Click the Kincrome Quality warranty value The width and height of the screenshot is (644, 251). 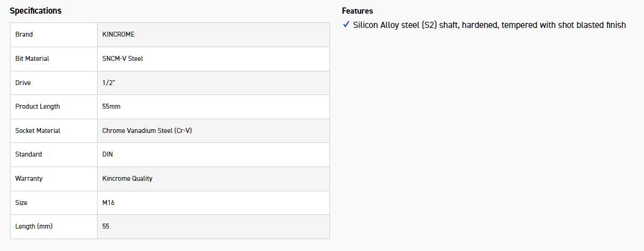pyautogui.click(x=127, y=178)
